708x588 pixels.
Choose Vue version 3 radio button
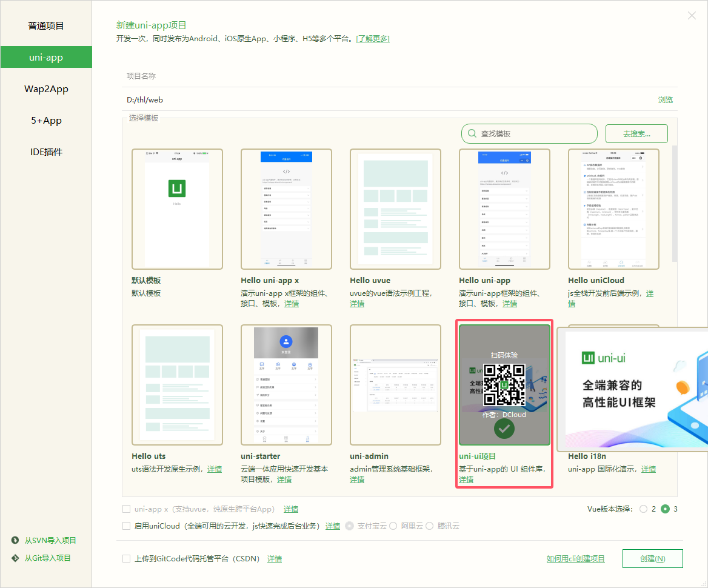click(665, 509)
